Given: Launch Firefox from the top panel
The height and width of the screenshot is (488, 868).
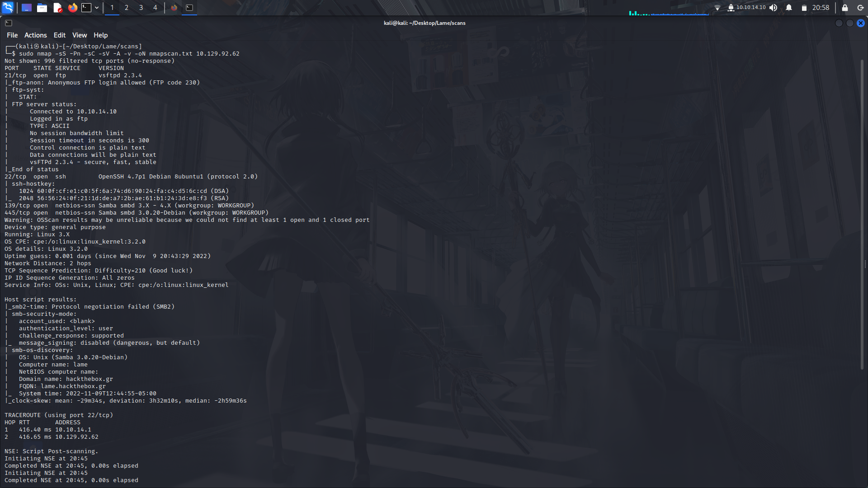Looking at the screenshot, I should [x=72, y=8].
